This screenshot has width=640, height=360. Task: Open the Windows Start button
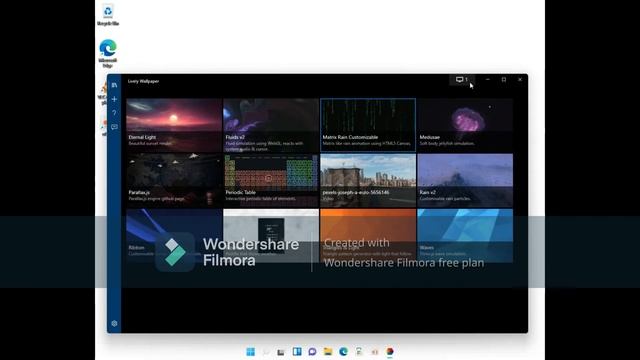click(251, 351)
